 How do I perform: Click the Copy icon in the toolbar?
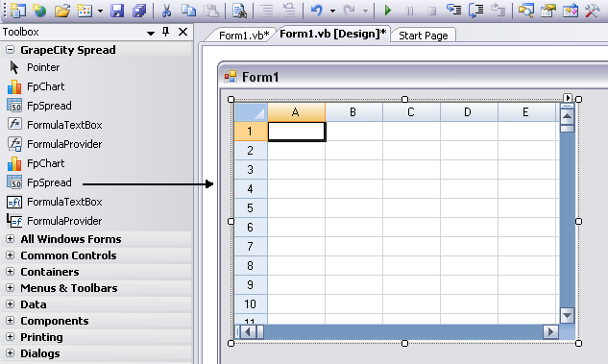(x=189, y=11)
